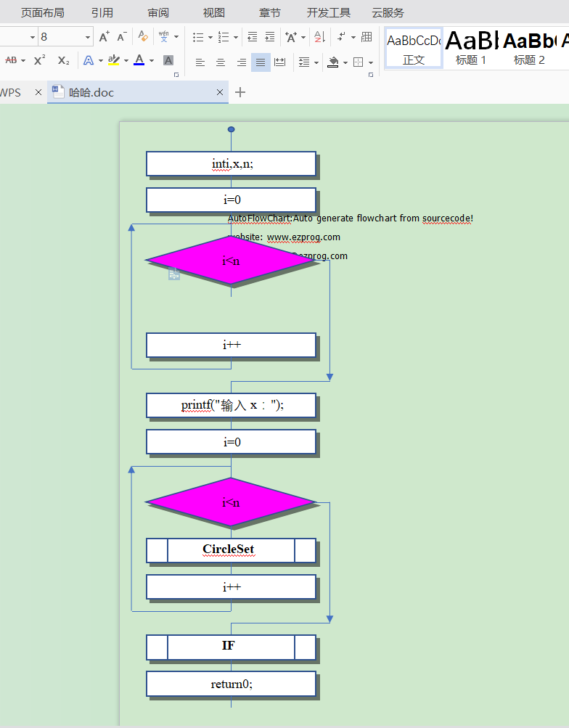The width and height of the screenshot is (569, 728).
Task: Open the font size dropdown arrow
Action: [x=88, y=37]
